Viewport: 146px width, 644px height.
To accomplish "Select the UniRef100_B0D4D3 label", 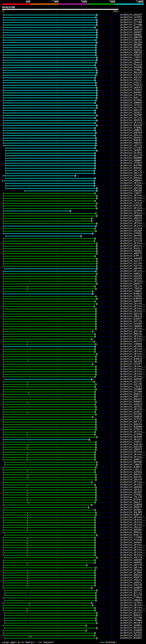I will pyautogui.click(x=131, y=638).
